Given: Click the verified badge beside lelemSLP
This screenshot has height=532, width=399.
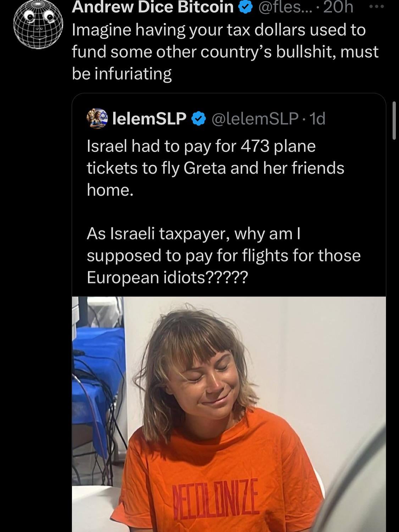Looking at the screenshot, I should [x=199, y=119].
